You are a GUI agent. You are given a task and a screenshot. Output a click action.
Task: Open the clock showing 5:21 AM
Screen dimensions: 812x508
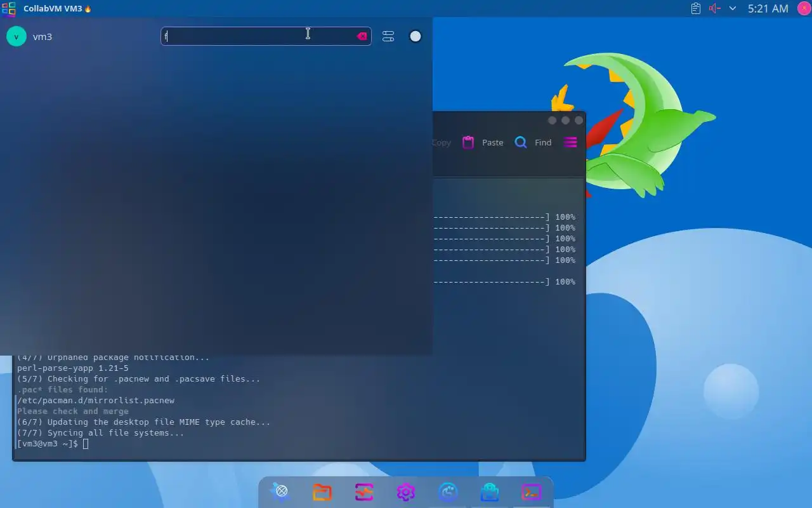pos(768,9)
